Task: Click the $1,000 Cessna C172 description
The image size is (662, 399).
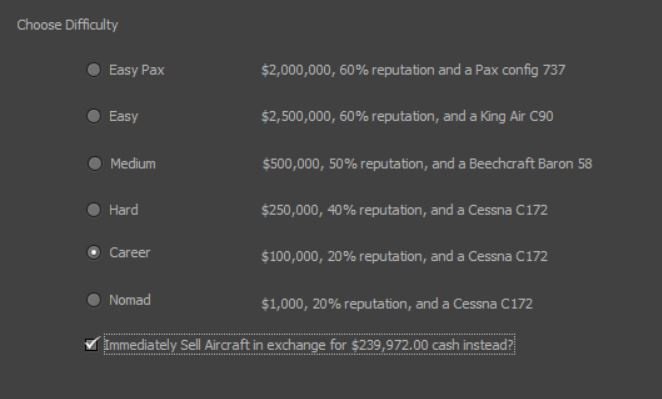Action: click(x=397, y=304)
